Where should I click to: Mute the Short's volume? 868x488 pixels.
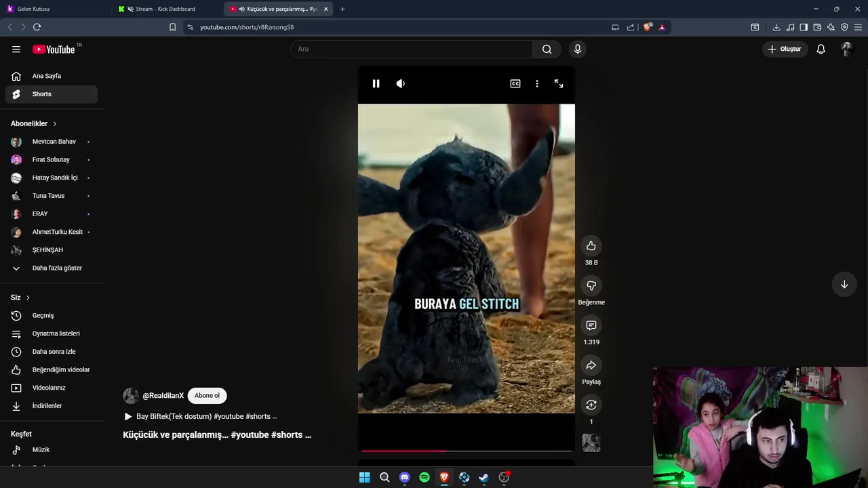401,83
